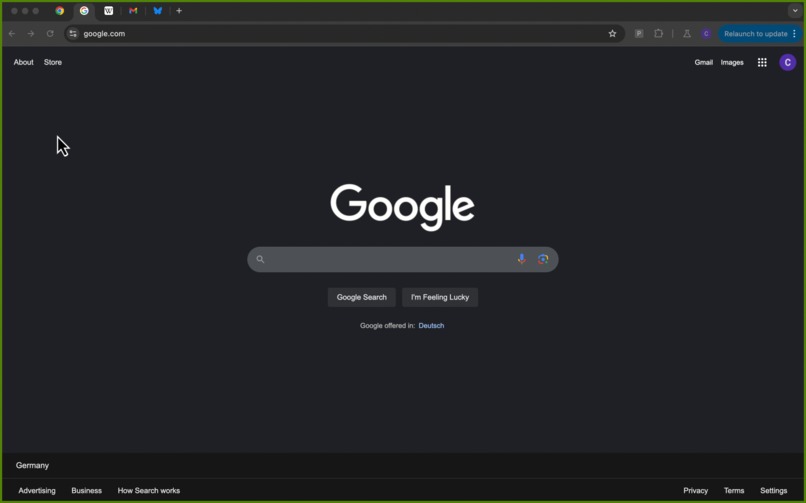The width and height of the screenshot is (806, 503).
Task: Click the Google Search button
Action: coord(362,297)
